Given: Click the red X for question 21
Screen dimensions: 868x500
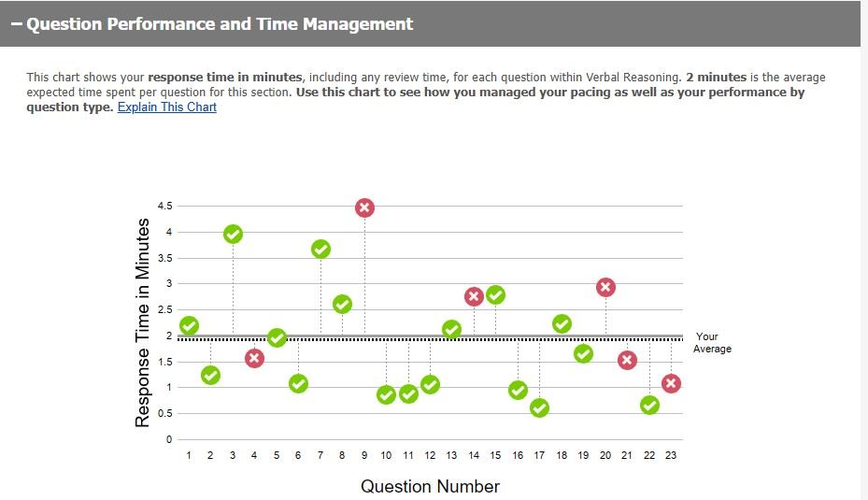Looking at the screenshot, I should pyautogui.click(x=627, y=360).
